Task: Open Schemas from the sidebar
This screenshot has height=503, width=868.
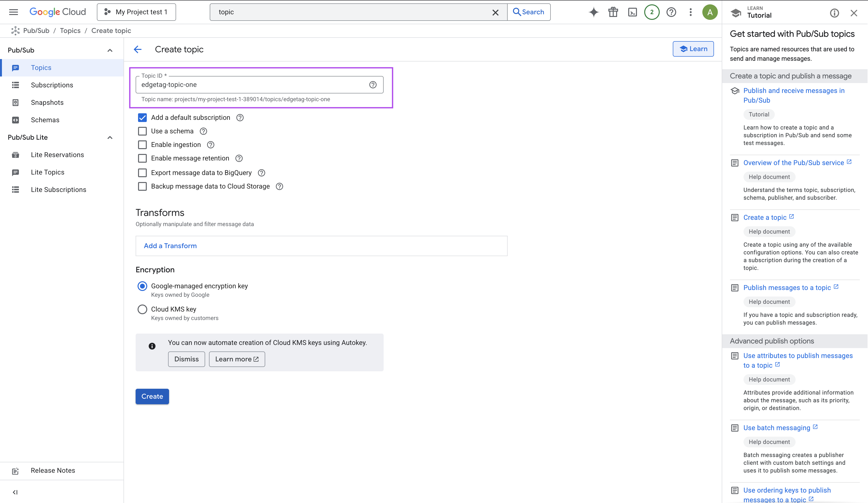Action: tap(45, 120)
